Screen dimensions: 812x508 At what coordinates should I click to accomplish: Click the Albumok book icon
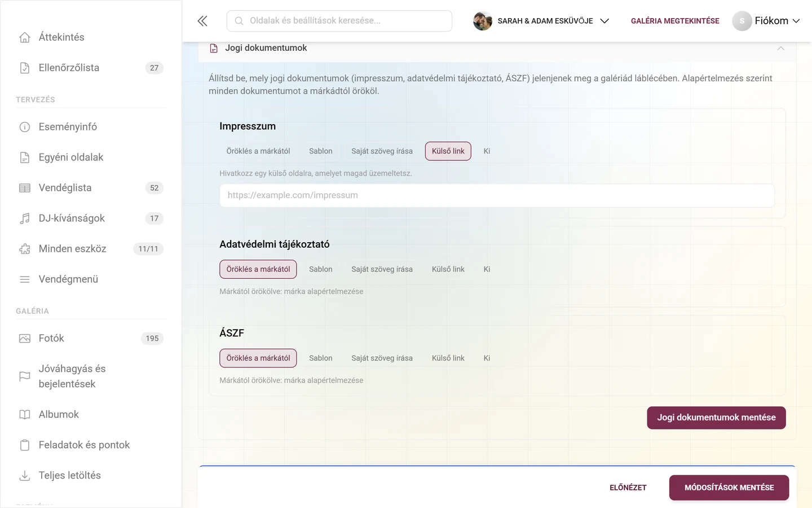coord(25,415)
